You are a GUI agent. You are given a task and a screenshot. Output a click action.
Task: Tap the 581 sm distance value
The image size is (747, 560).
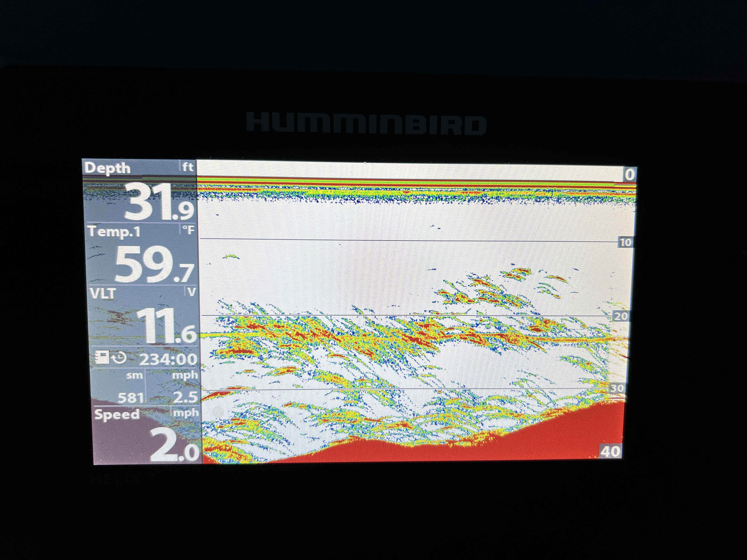(x=131, y=398)
